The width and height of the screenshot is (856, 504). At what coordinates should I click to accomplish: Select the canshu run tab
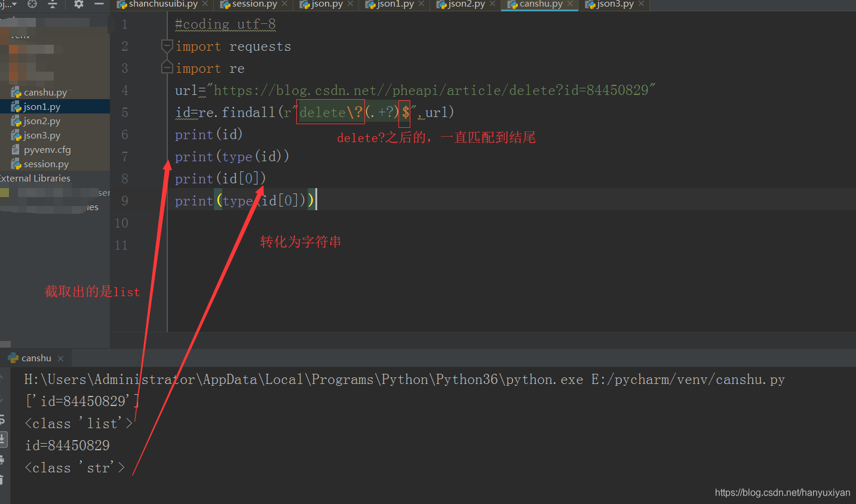(36, 358)
